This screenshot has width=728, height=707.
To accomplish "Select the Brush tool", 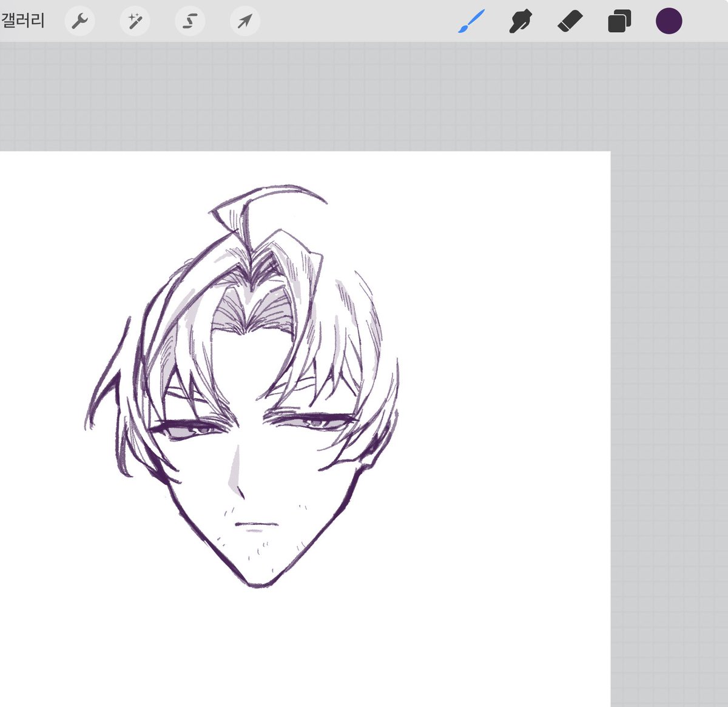I will 471,21.
